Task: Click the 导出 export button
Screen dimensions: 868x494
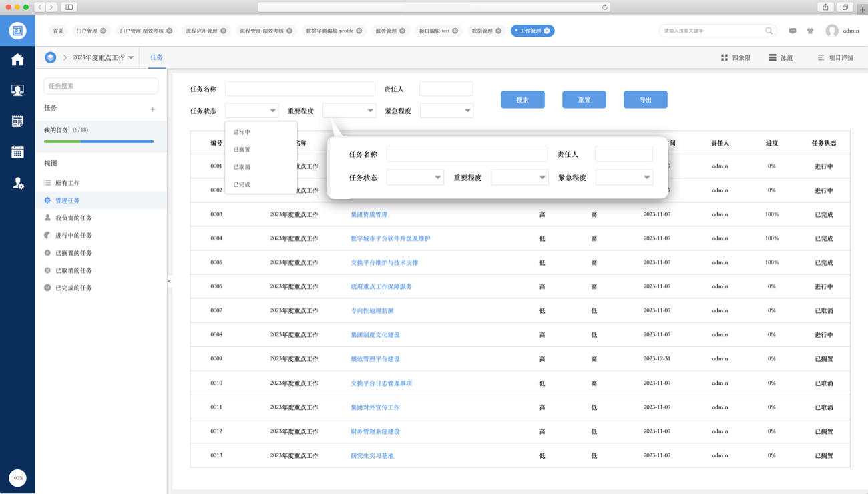Action: point(645,100)
